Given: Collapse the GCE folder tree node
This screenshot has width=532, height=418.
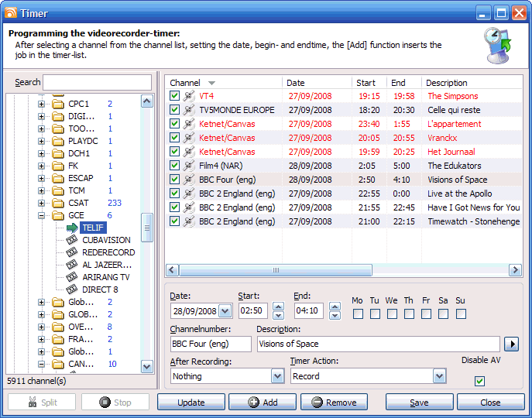Looking at the screenshot, I should [x=42, y=215].
